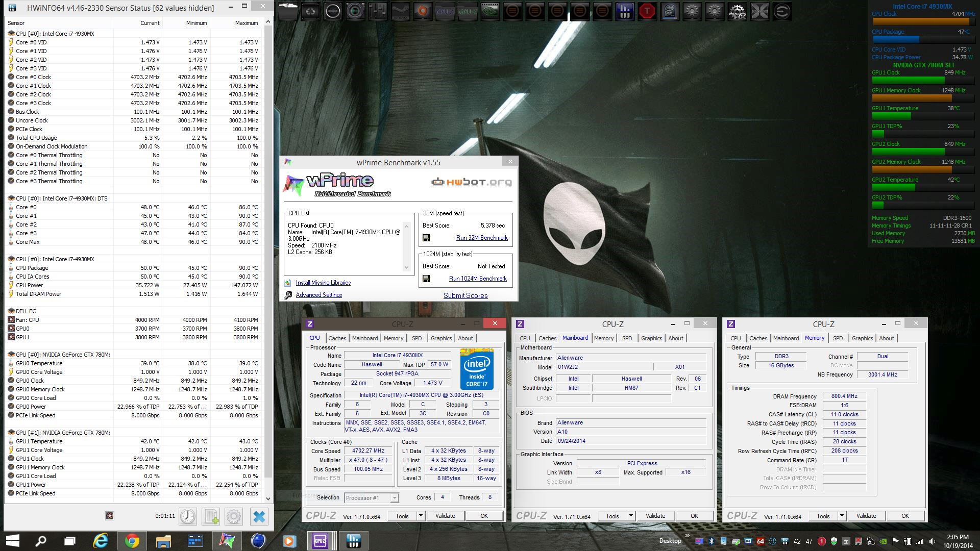Open HWiNFO sensor settings gear icon

pyautogui.click(x=234, y=516)
